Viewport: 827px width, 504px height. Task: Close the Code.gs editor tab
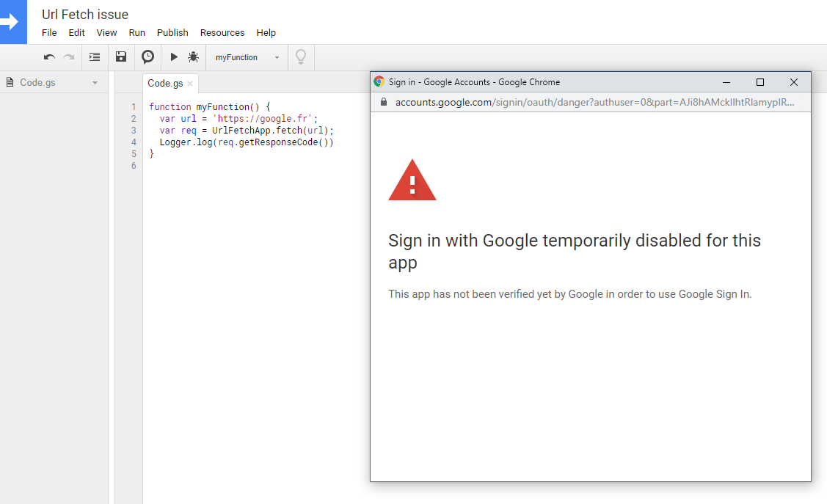click(190, 84)
